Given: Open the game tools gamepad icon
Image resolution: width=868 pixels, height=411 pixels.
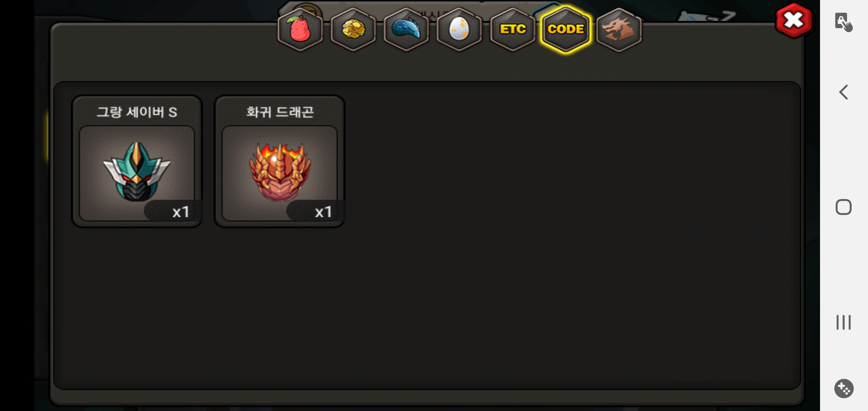Looking at the screenshot, I should tap(844, 389).
